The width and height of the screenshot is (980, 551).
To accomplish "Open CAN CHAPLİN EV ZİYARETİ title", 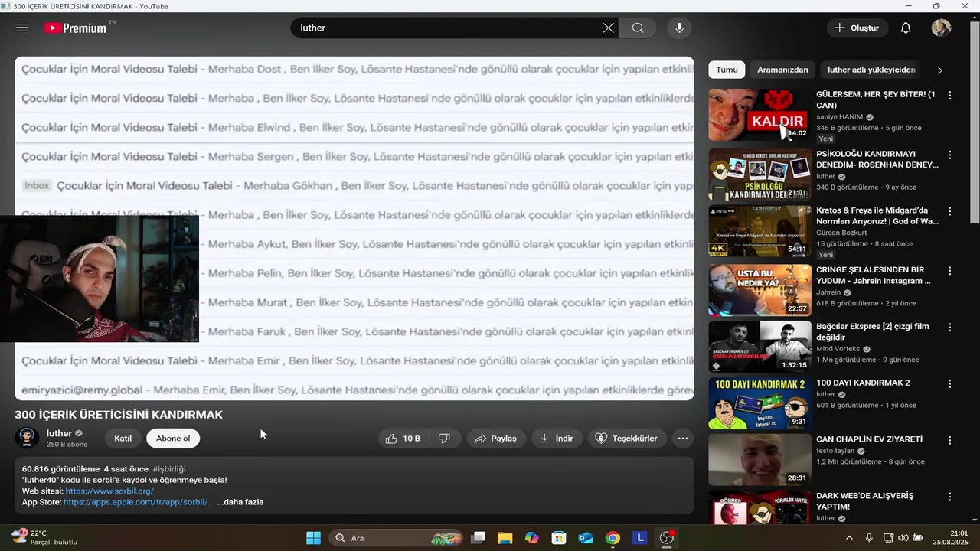I will [x=869, y=439].
